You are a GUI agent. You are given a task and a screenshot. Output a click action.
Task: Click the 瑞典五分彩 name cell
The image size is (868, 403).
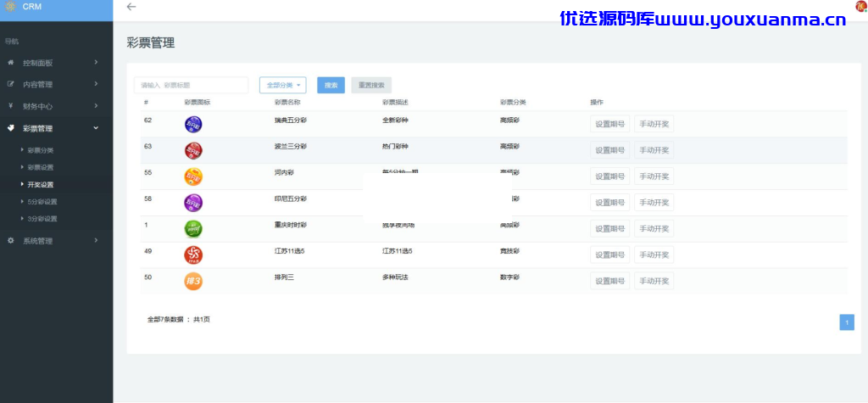tap(290, 120)
